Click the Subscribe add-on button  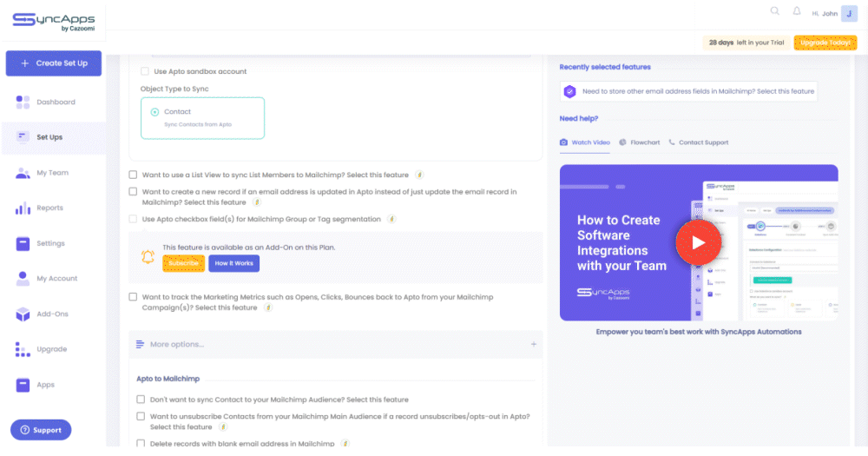[183, 263]
